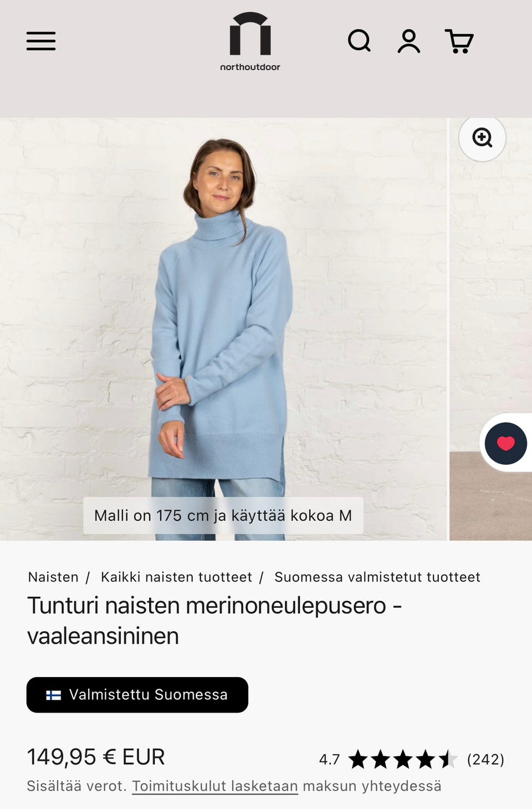Click the 4.7 rating score
The image size is (532, 809).
pos(329,759)
